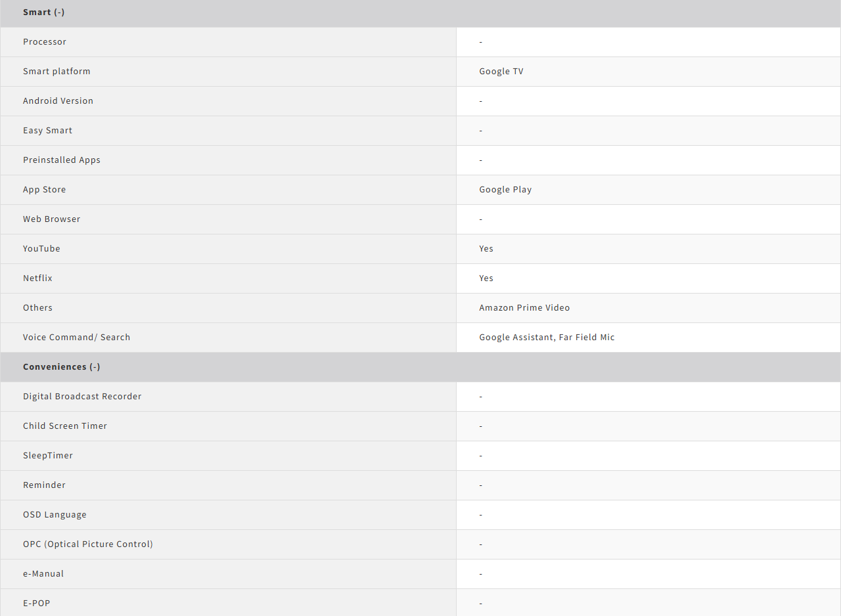This screenshot has width=841, height=616.
Task: Click the Smart platform label
Action: 57,72
